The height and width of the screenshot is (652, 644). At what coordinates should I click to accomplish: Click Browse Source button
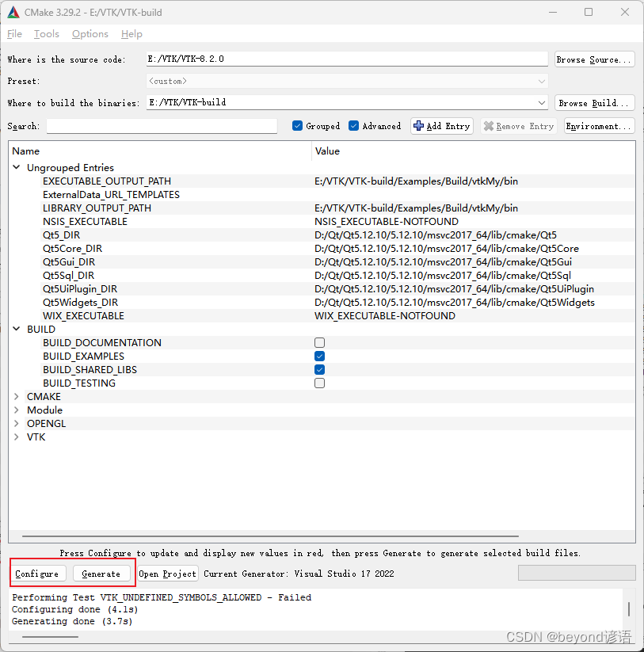click(x=595, y=59)
